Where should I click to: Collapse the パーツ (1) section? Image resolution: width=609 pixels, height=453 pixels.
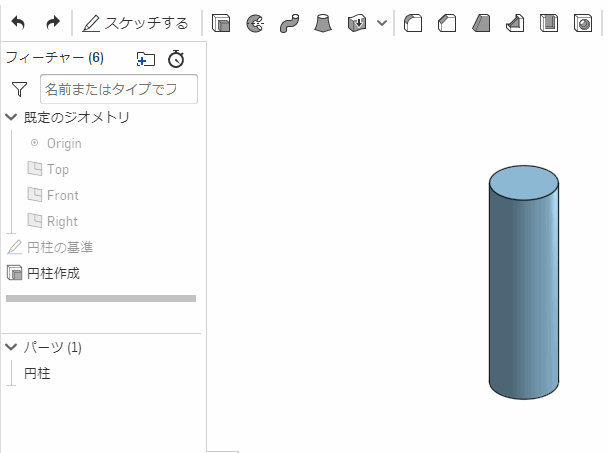point(11,347)
